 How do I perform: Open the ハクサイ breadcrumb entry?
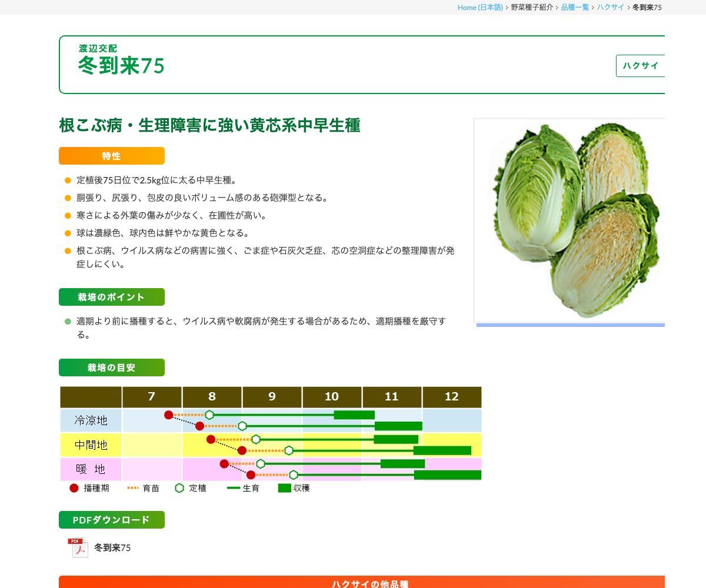point(611,8)
